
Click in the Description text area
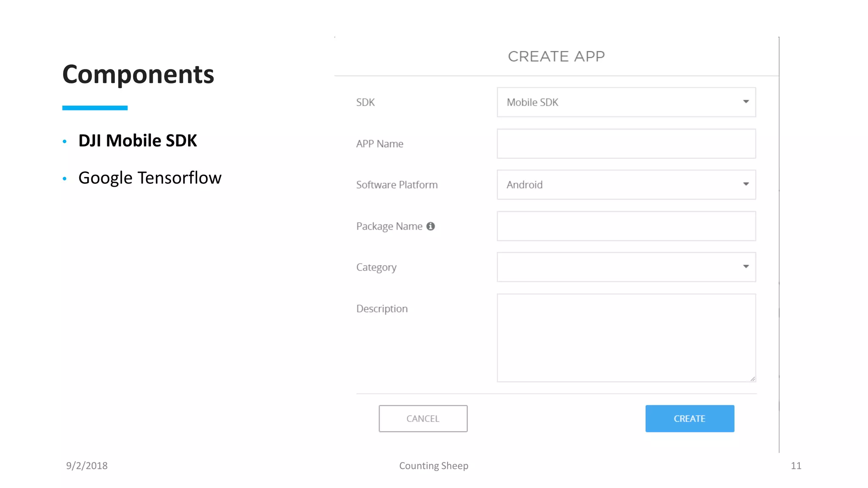[x=626, y=338]
